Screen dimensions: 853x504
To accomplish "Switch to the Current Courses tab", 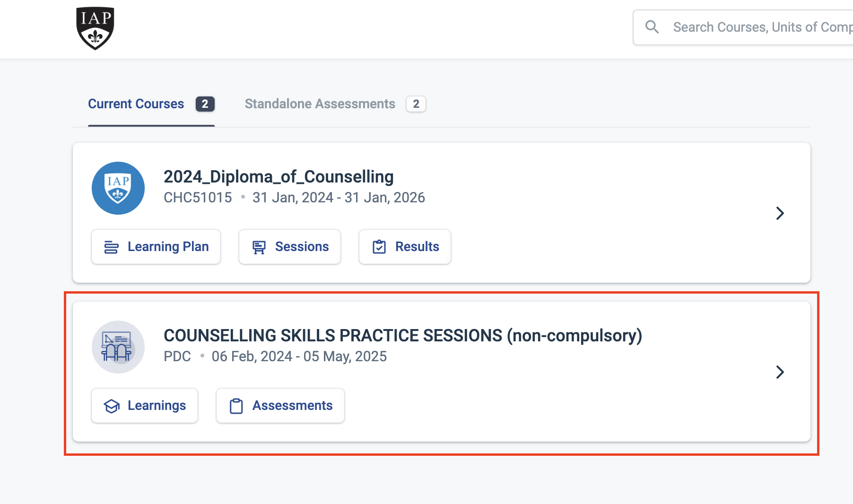I will point(136,104).
